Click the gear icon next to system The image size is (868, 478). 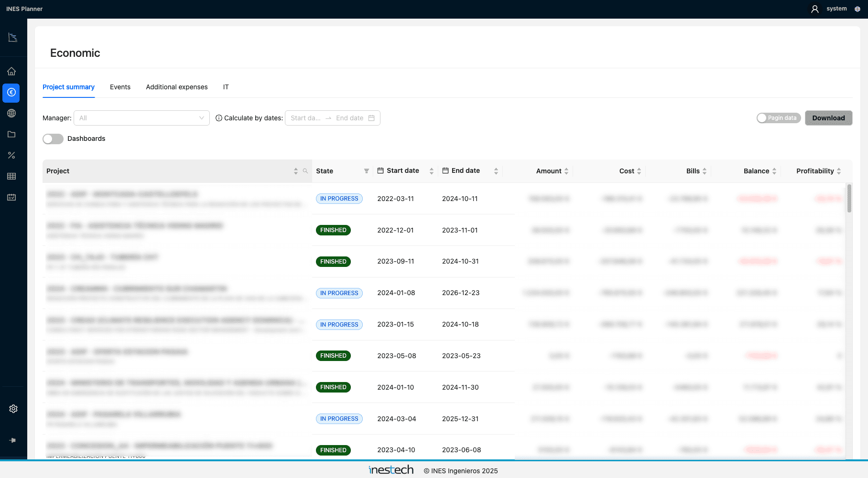857,9
